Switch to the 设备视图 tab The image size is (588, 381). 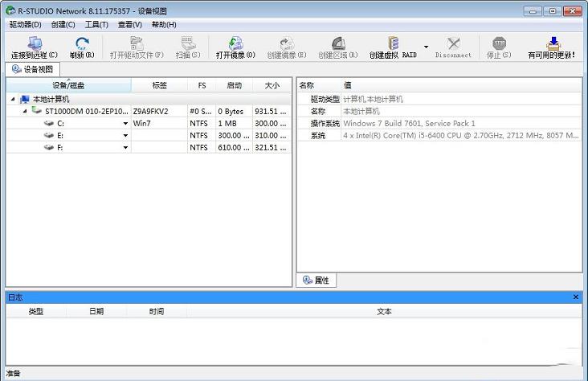(x=33, y=69)
